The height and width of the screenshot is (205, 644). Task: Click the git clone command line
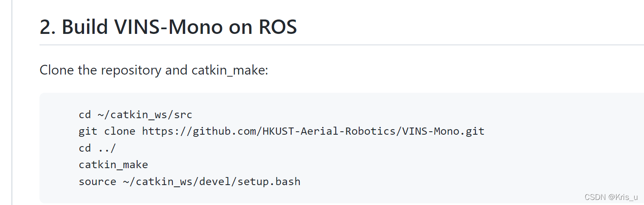(281, 131)
